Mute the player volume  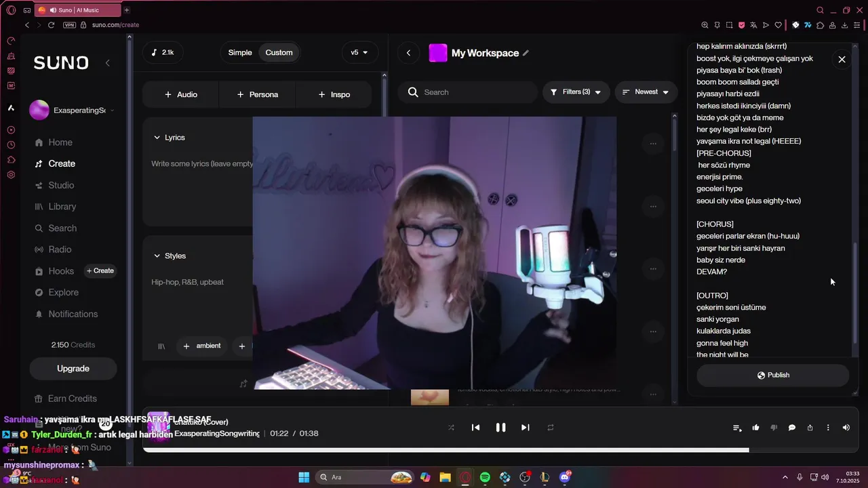(x=846, y=428)
